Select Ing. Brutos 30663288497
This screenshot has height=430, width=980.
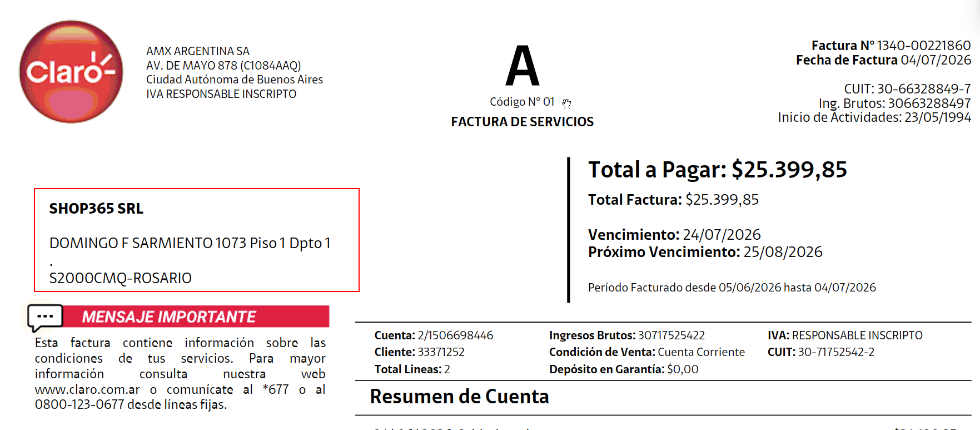[895, 103]
